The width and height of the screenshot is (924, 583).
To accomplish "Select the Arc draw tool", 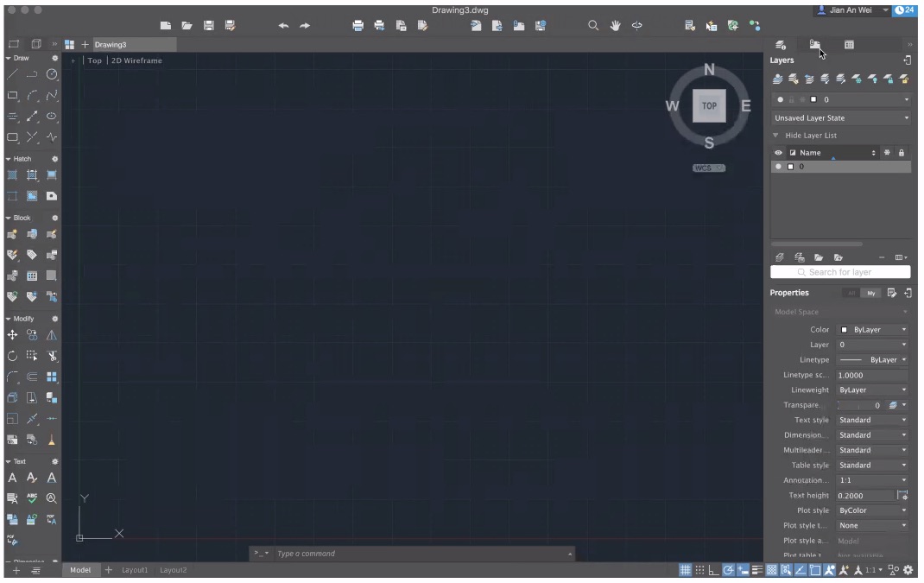I will [x=32, y=95].
